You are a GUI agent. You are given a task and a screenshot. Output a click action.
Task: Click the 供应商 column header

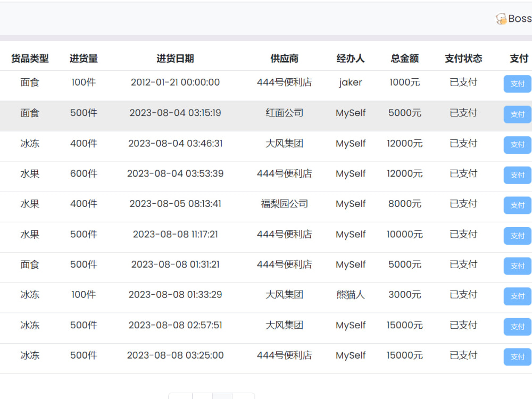pos(284,59)
